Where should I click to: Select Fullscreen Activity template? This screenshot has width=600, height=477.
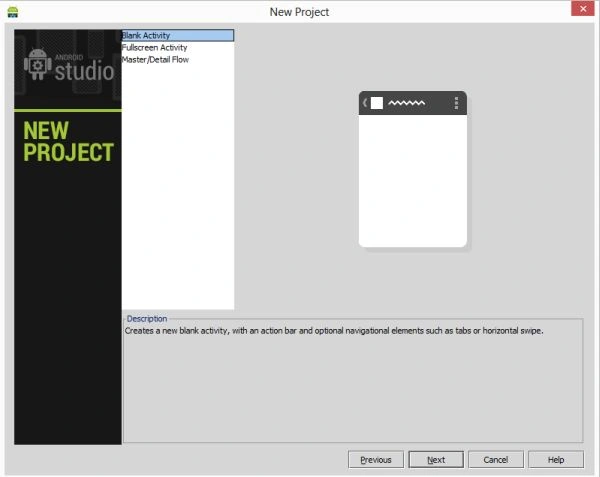pyautogui.click(x=178, y=47)
